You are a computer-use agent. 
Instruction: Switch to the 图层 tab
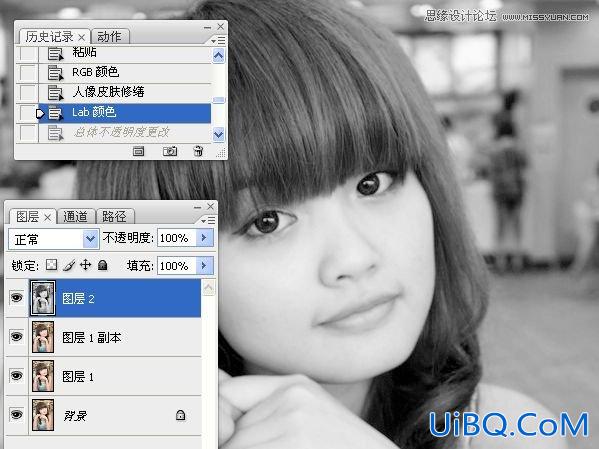(x=28, y=217)
